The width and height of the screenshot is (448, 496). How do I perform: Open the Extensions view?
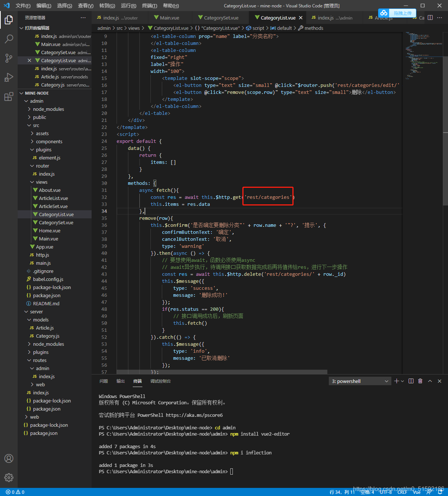[x=9, y=97]
